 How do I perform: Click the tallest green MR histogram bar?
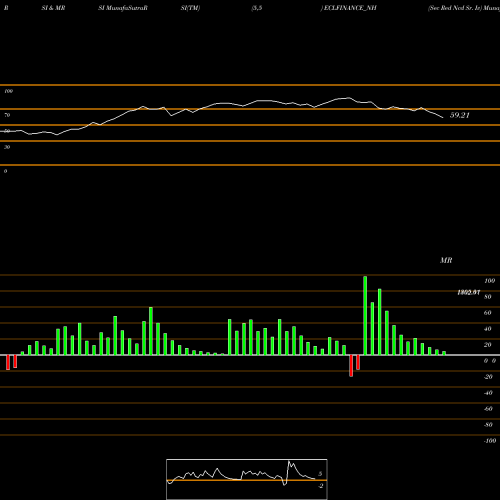365,315
